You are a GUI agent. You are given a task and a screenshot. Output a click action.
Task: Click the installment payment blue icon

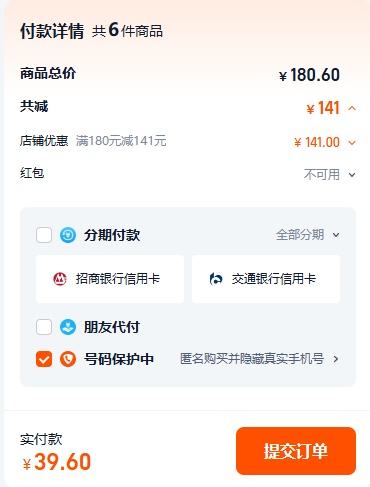tap(68, 235)
